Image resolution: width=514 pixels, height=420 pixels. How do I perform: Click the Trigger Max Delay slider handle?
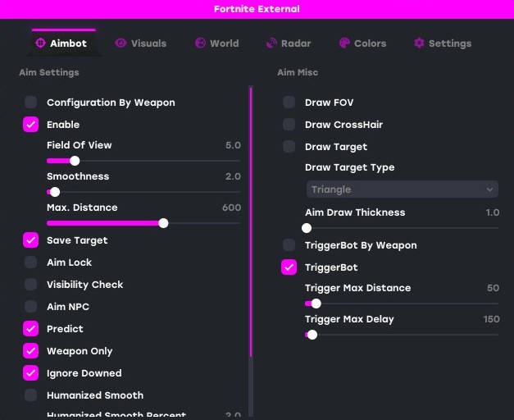[312, 335]
